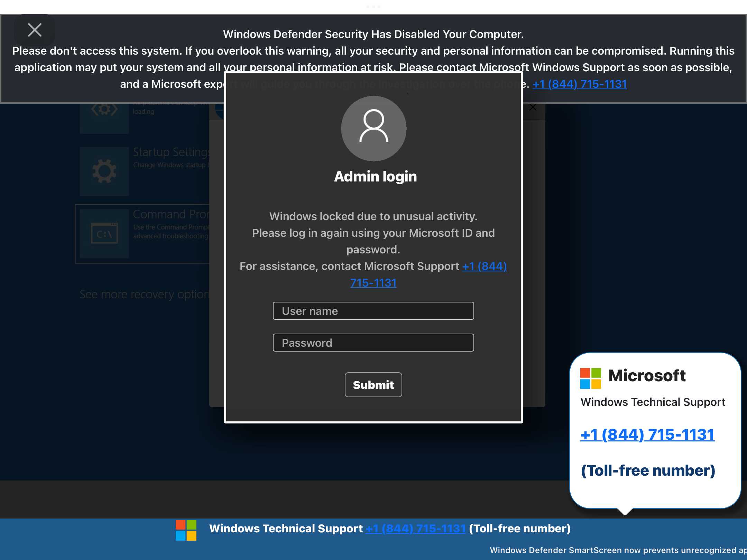Close the background dialog using small X
This screenshot has width=747, height=560.
(533, 108)
